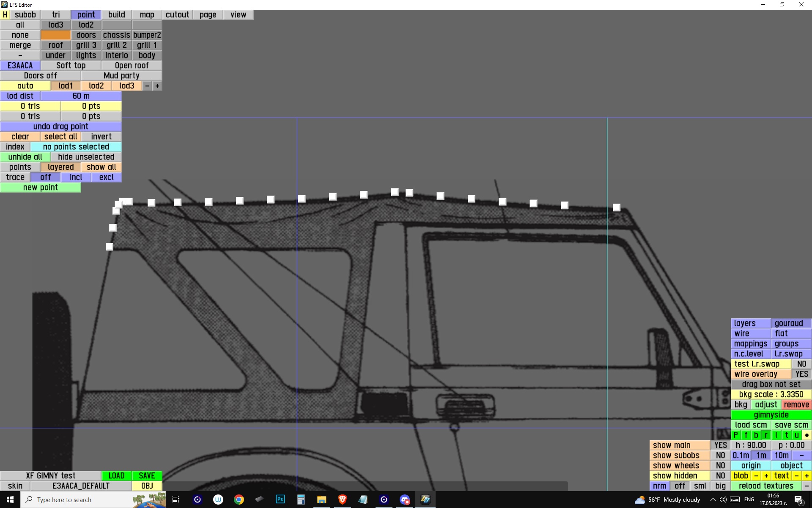Click the H hide-interface button
Image resolution: width=812 pixels, height=508 pixels.
tap(5, 15)
